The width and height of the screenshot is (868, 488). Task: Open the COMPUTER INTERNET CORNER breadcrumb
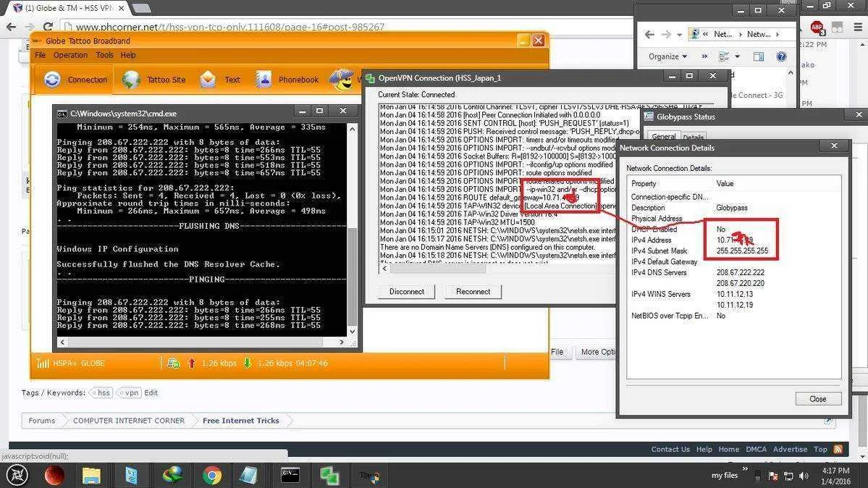128,421
